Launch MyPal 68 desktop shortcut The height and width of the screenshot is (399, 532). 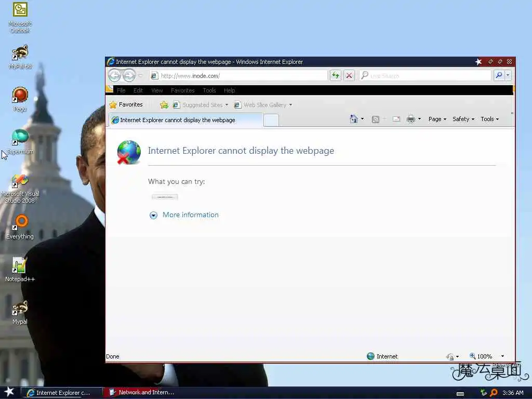(x=20, y=57)
